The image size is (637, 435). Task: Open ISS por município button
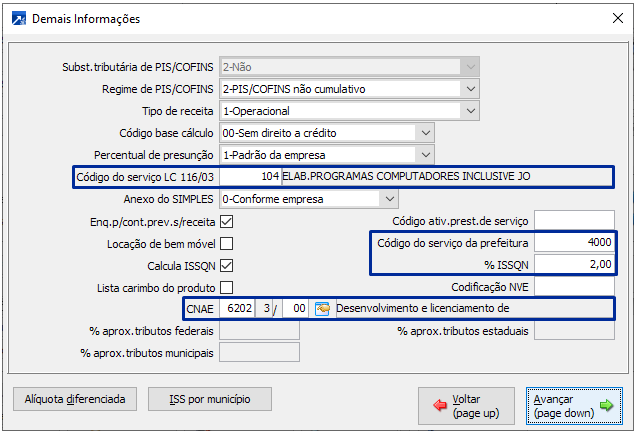(210, 399)
